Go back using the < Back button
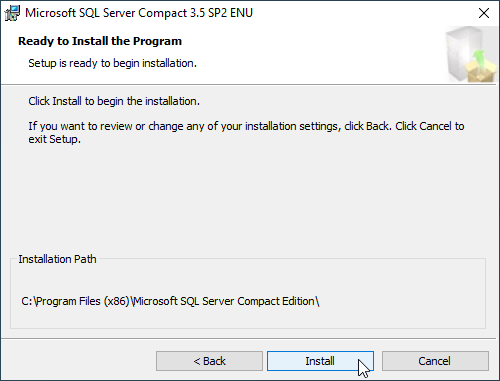The width and height of the screenshot is (500, 381). pos(209,361)
